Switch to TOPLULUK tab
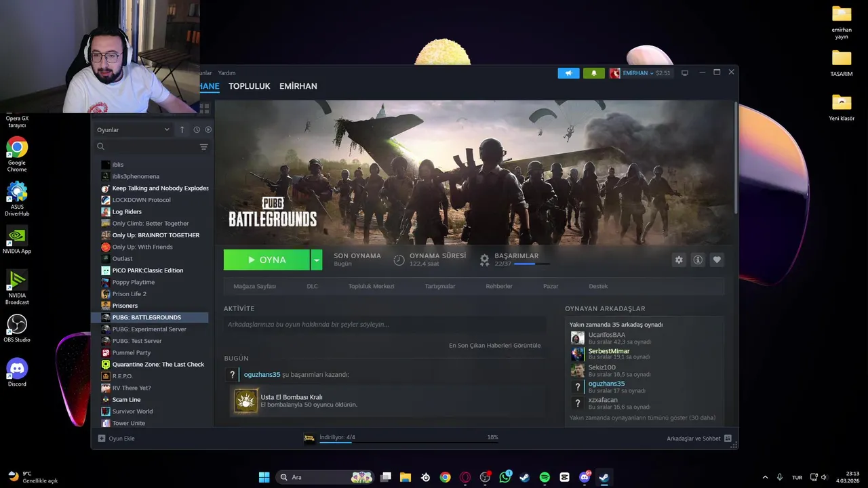Viewport: 868px width, 488px height. [249, 86]
